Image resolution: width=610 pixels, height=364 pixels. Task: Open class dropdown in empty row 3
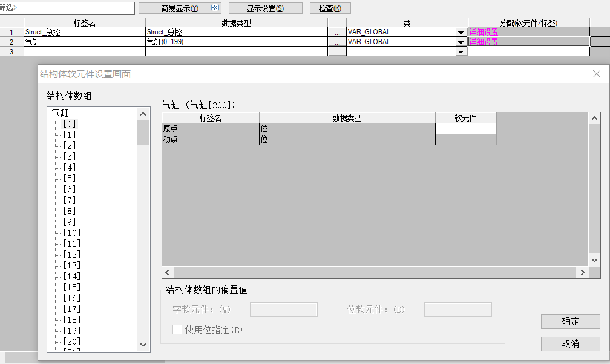(x=461, y=52)
